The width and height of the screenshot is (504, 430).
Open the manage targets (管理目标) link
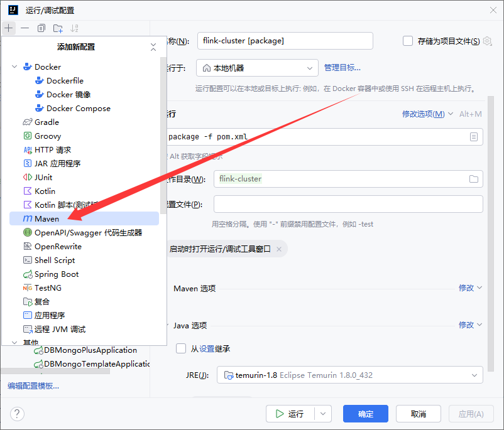tap(342, 68)
